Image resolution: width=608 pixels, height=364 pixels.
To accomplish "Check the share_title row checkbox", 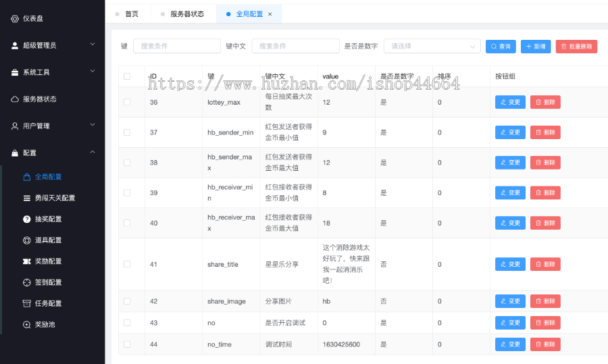I will click(127, 264).
